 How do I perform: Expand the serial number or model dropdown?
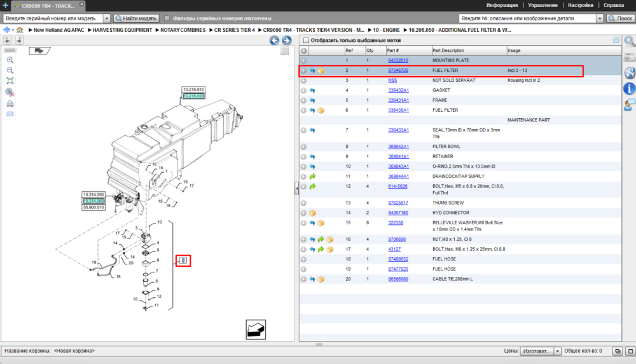[107, 18]
